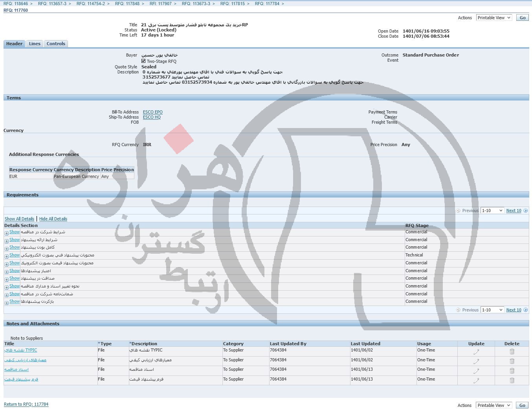Expand plus icon for شرايط شركت در مناقصه
532x412 pixels.
pyautogui.click(x=6, y=233)
